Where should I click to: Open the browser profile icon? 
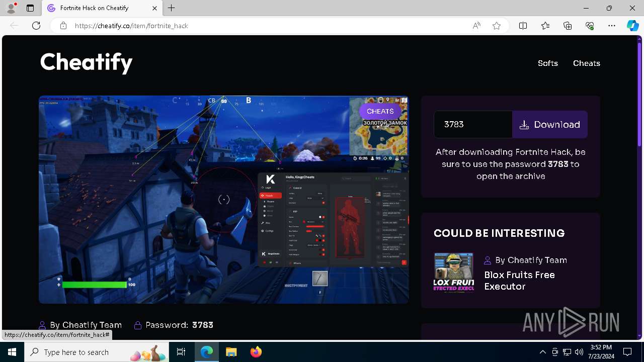coord(11,8)
